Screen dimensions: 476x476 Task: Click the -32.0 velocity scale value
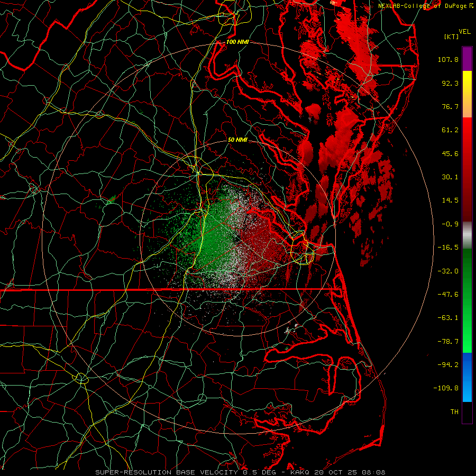pos(448,271)
